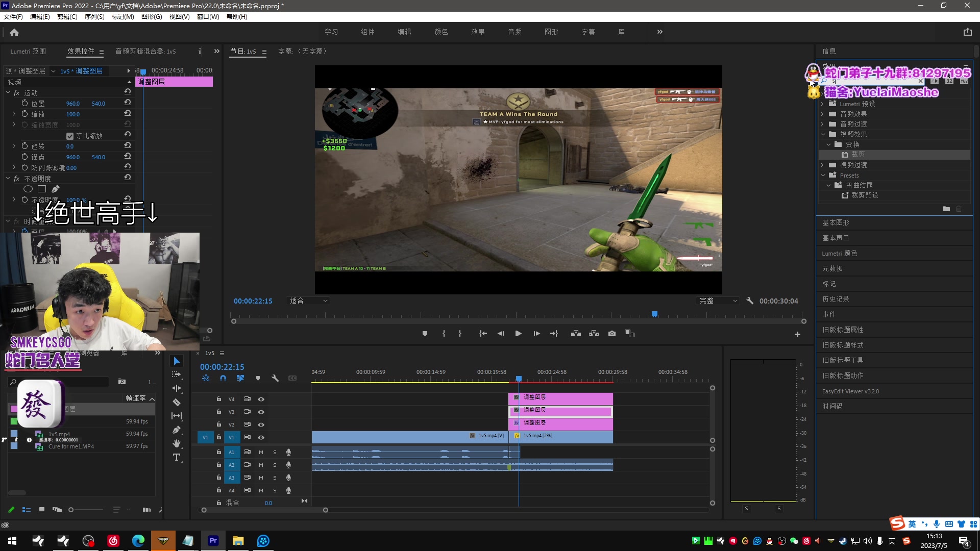Switch to the Lumetri 范围 panel tab
The image size is (980, 551).
28,52
